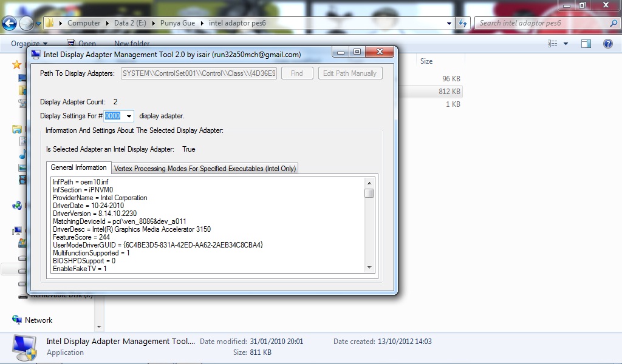The width and height of the screenshot is (622, 364).
Task: Click the Path To Display Adapters field
Action: [199, 73]
